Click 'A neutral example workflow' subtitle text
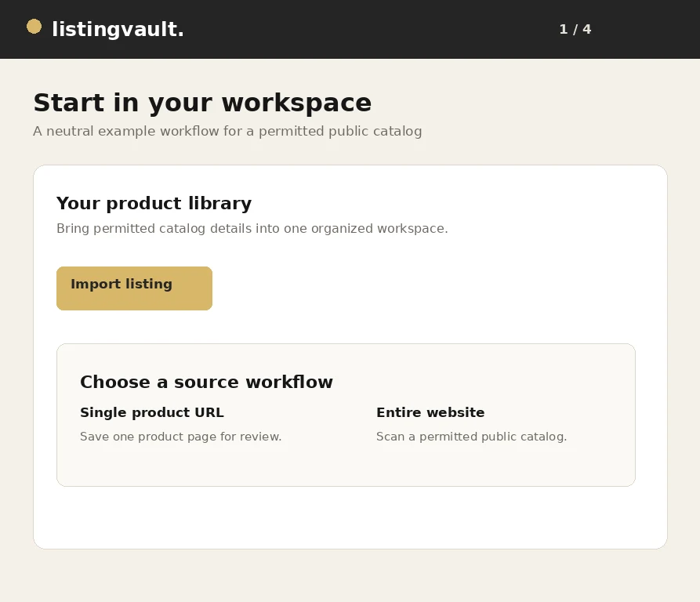700x602 pixels. pos(227,131)
